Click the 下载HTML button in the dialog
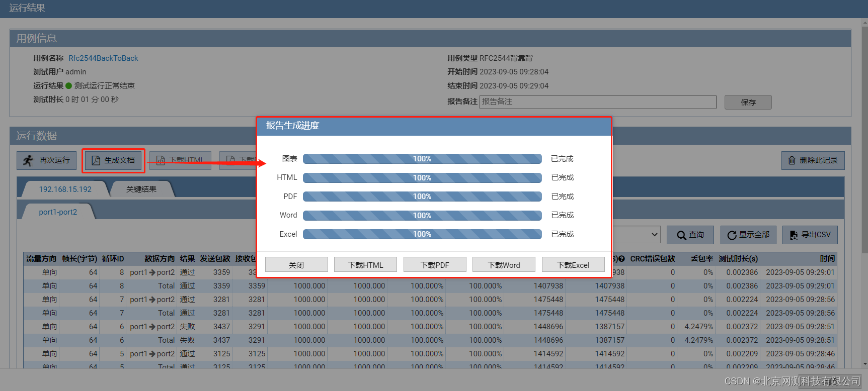Viewport: 868px width, 391px height. point(365,265)
